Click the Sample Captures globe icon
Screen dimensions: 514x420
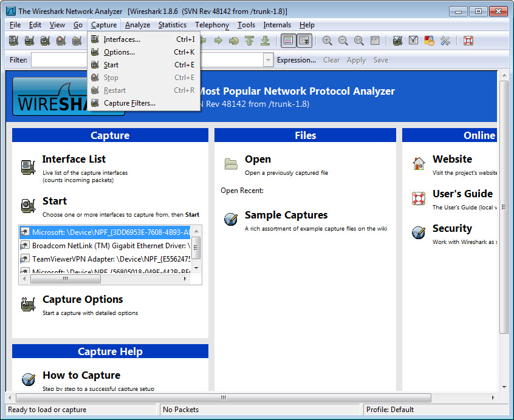pos(231,219)
